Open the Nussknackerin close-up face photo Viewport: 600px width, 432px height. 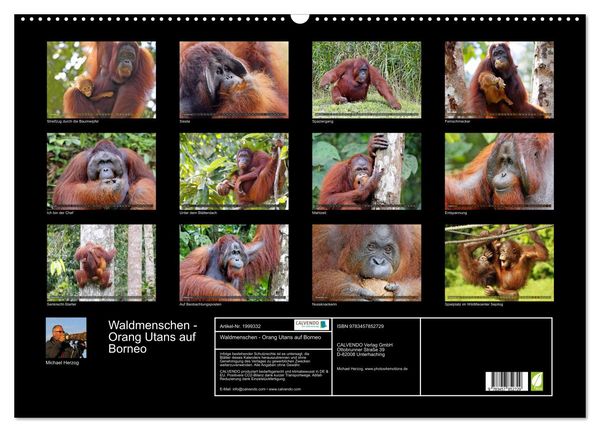click(367, 263)
